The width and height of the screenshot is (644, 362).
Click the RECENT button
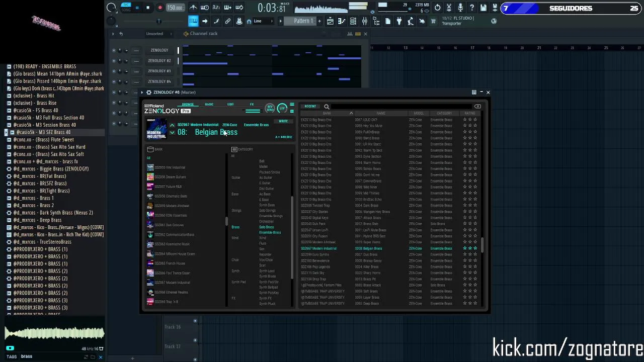(x=310, y=107)
